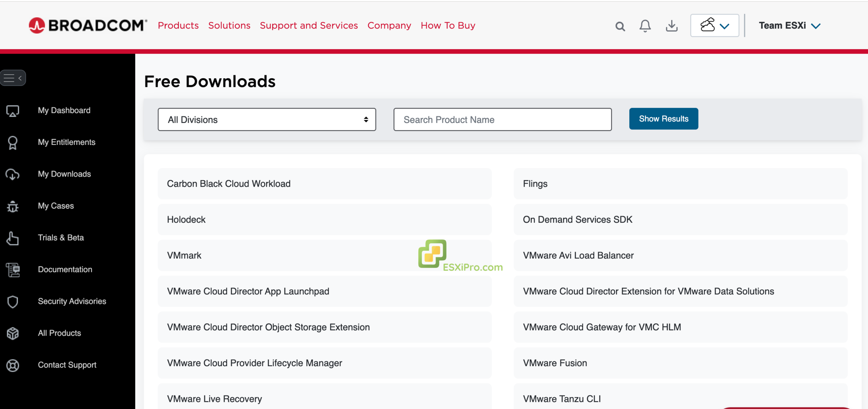Click the downloads tray icon in header
The height and width of the screenshot is (409, 868).
[x=671, y=26]
